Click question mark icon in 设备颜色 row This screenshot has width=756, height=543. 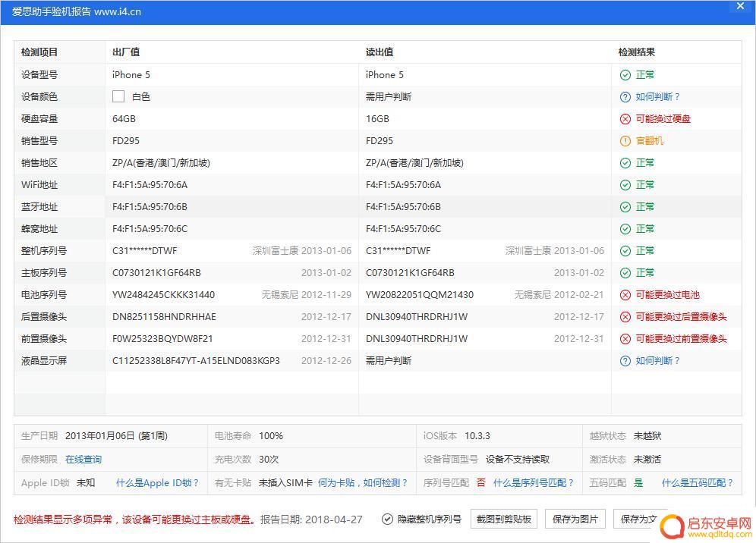pos(625,97)
